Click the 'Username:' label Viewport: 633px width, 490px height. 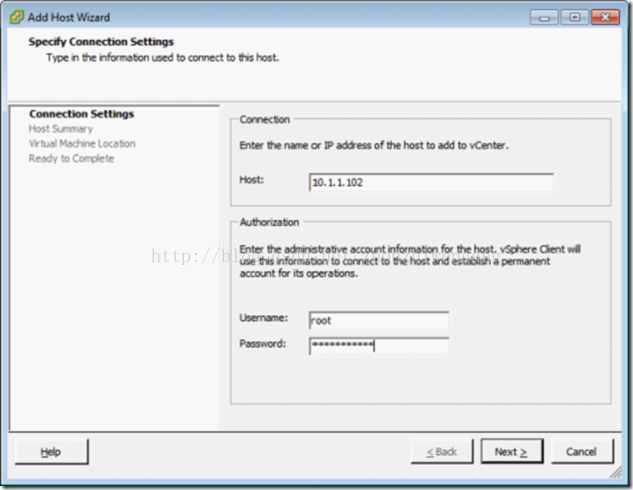[x=264, y=318]
